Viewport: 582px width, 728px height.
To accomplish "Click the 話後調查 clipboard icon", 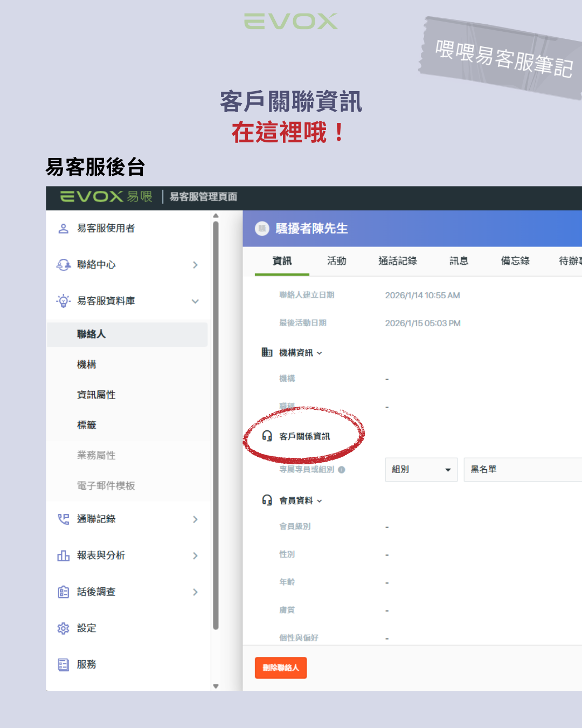I will tap(63, 592).
